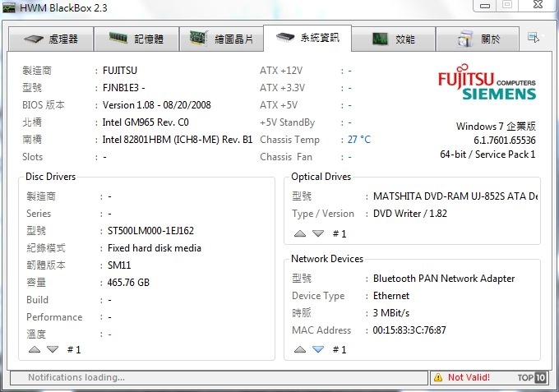Show next network device with blue down arrow
The width and height of the screenshot is (559, 392).
318,349
